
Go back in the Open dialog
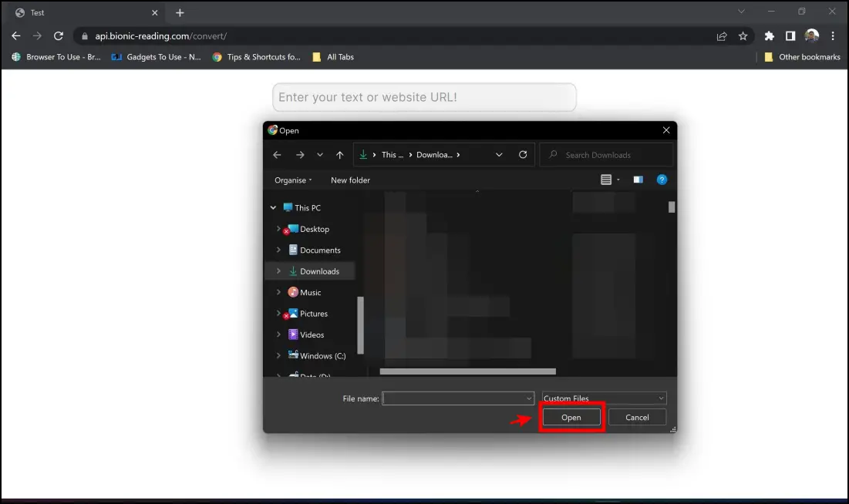[278, 155]
